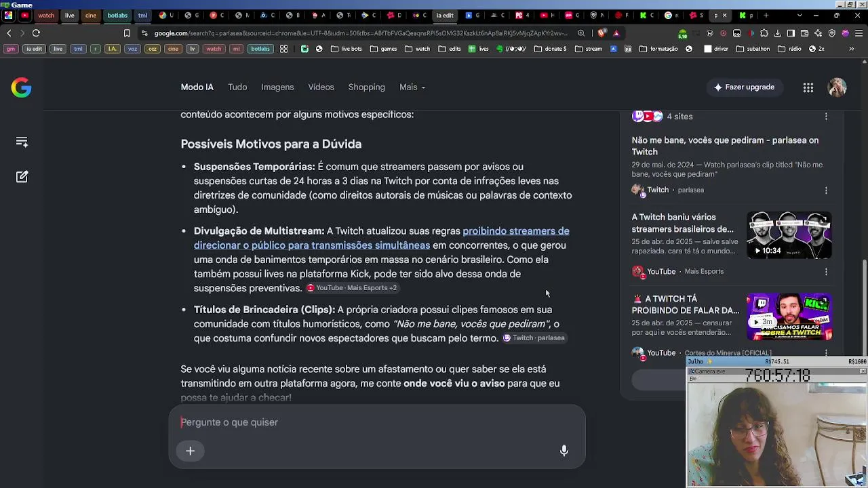
Task: Click the address bar URL
Action: (x=361, y=33)
